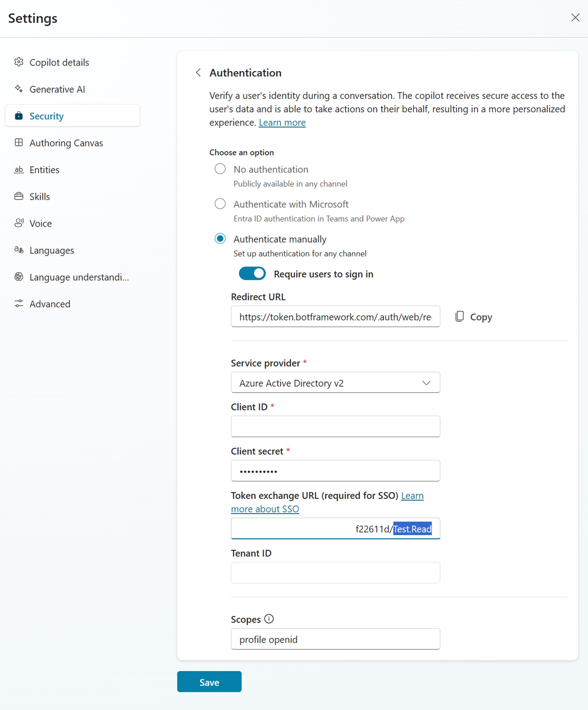The image size is (588, 710).
Task: Click back chevron on Authentication panel
Action: pyautogui.click(x=198, y=73)
